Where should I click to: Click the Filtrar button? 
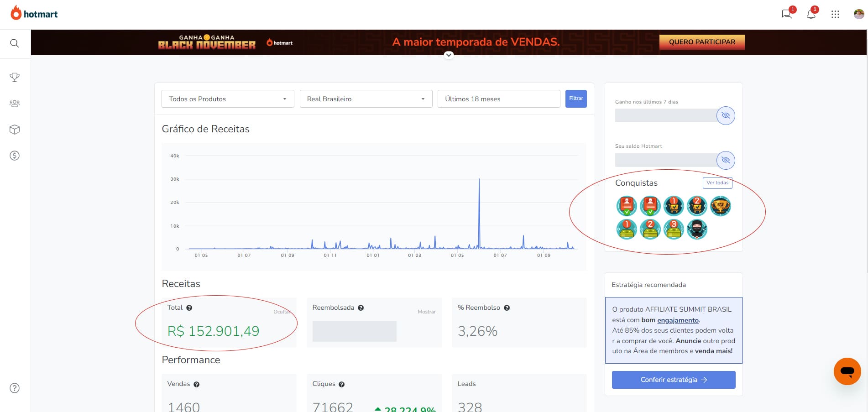[576, 99]
